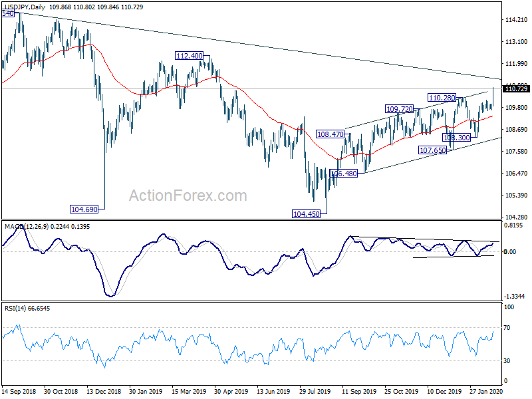This screenshot has width=532, height=399.
Task: Click the 107.650 price label
Action: tap(433, 150)
